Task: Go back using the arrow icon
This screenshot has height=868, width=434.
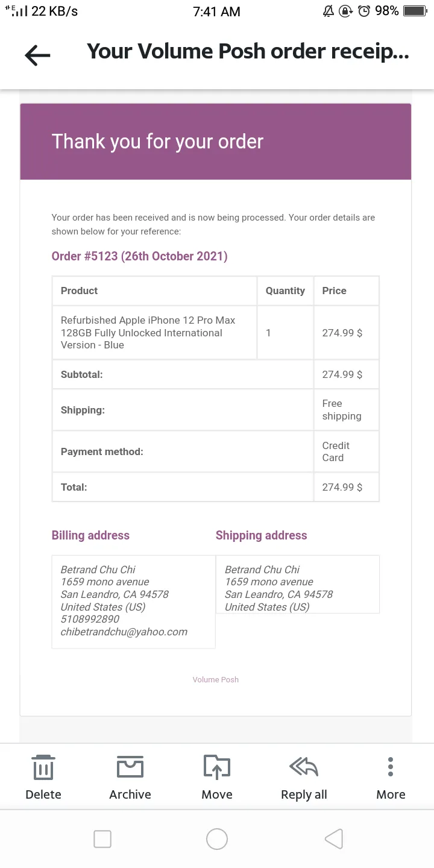Action: (37, 55)
